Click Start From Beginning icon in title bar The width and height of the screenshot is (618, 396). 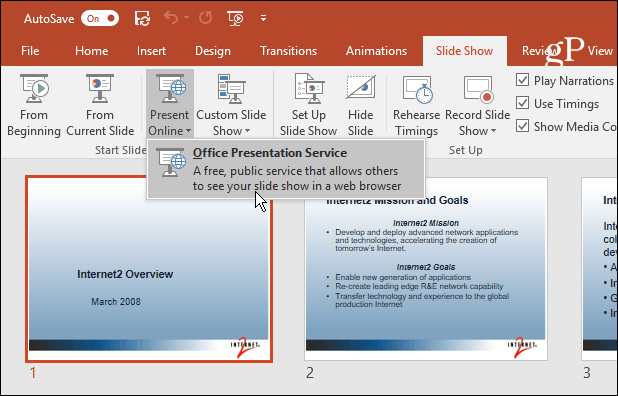click(x=235, y=18)
